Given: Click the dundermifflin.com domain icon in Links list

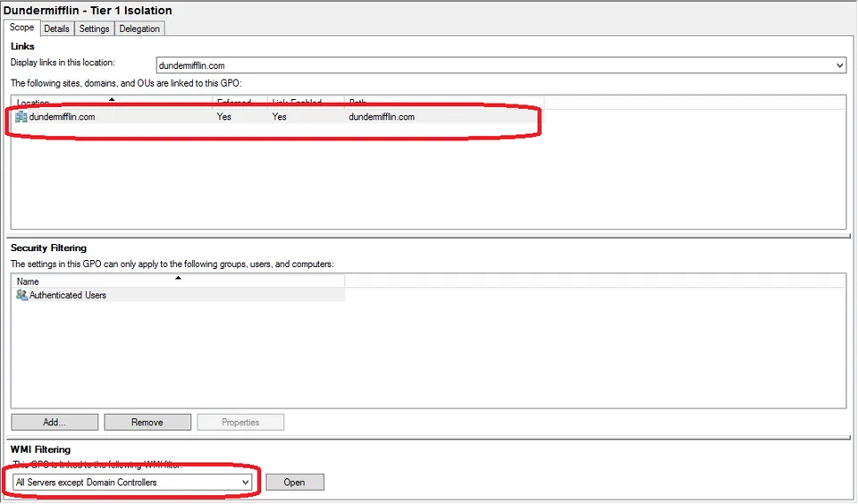Looking at the screenshot, I should pos(21,116).
